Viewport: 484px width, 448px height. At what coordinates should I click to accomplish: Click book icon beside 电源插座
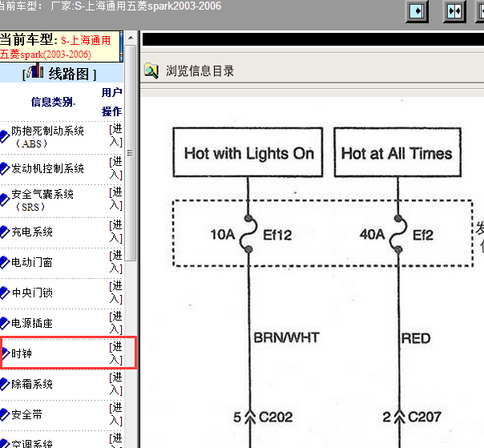pos(4,323)
